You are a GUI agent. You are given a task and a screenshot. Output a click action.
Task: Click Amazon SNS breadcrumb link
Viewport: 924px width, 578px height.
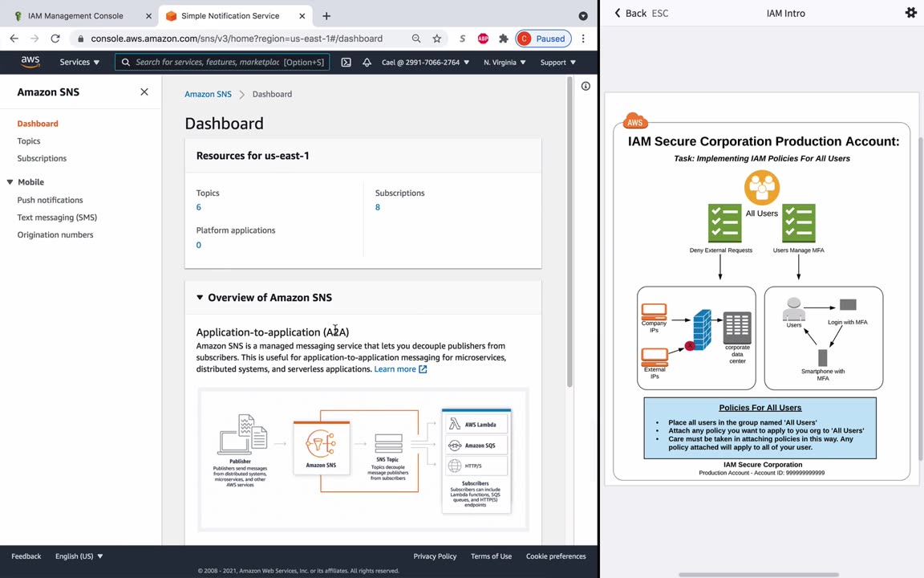pyautogui.click(x=208, y=94)
